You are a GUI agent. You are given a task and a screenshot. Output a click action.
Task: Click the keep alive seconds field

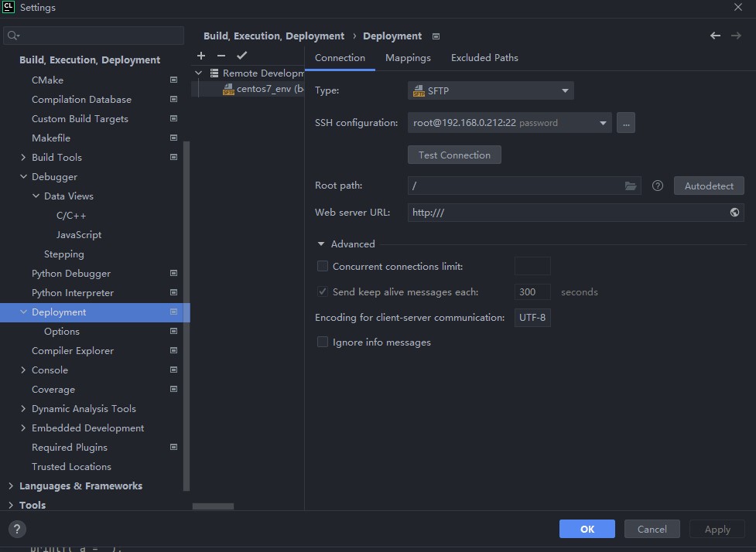pos(532,292)
